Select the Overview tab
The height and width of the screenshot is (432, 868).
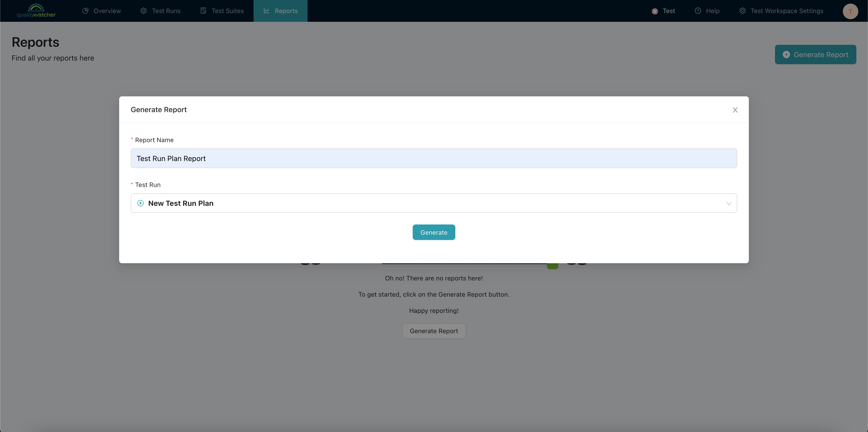(101, 10)
